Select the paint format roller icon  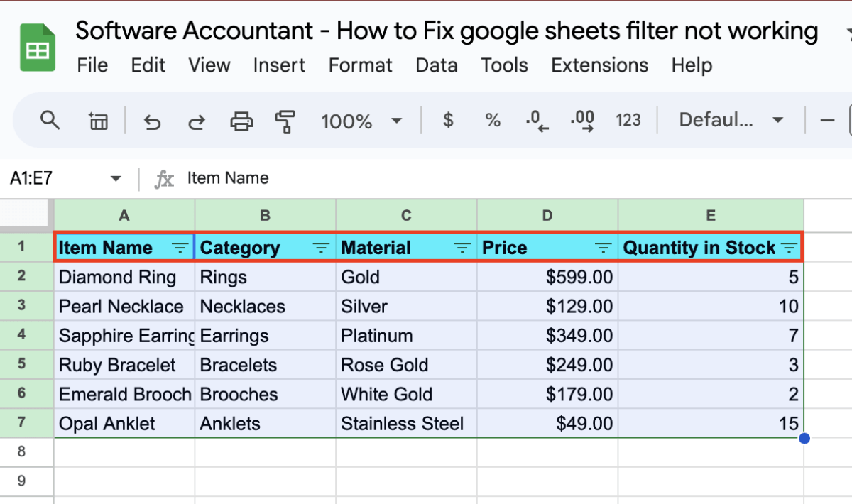coord(285,121)
